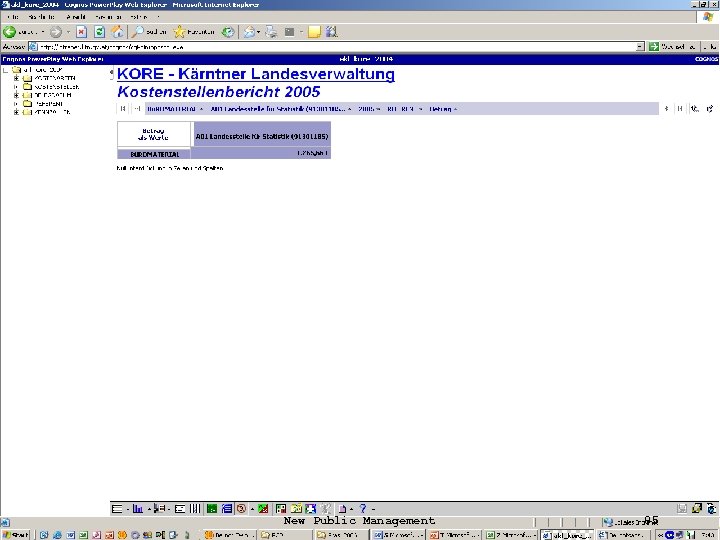Open the browser History icon
The height and width of the screenshot is (540, 720).
pos(228,32)
